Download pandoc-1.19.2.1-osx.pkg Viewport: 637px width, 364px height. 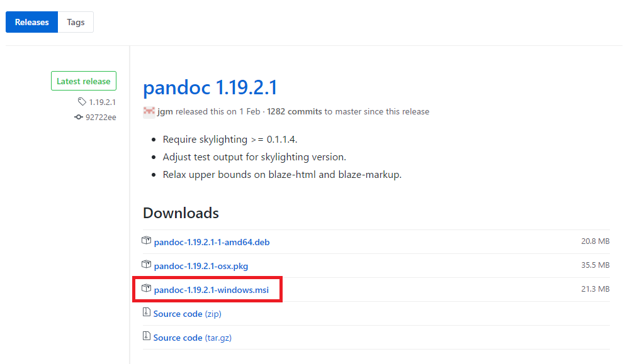[201, 266]
